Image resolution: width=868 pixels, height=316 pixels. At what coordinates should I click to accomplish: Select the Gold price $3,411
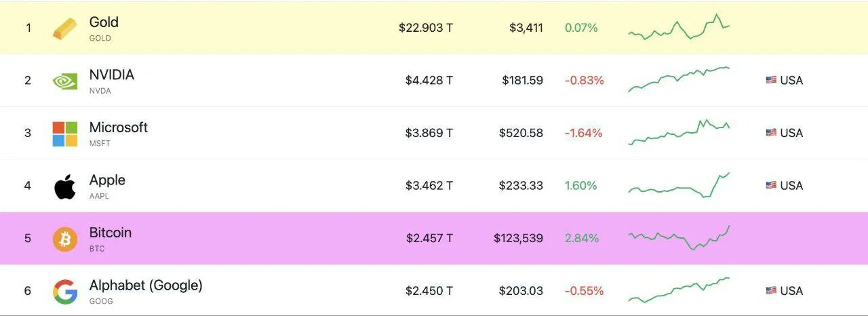(x=526, y=28)
